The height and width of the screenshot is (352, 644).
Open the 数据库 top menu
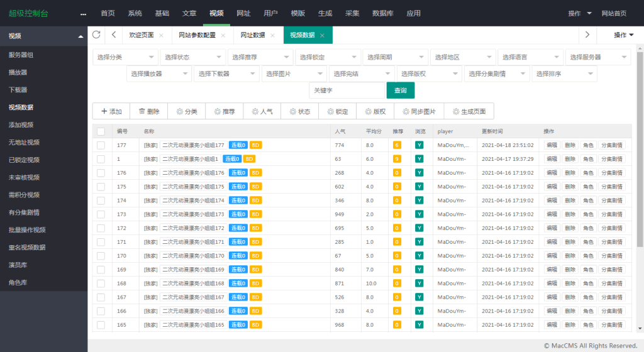[384, 13]
